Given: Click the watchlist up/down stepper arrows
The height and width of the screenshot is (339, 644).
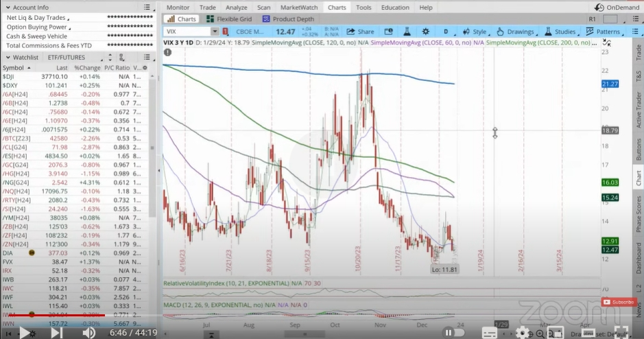Looking at the screenshot, I should [x=110, y=58].
